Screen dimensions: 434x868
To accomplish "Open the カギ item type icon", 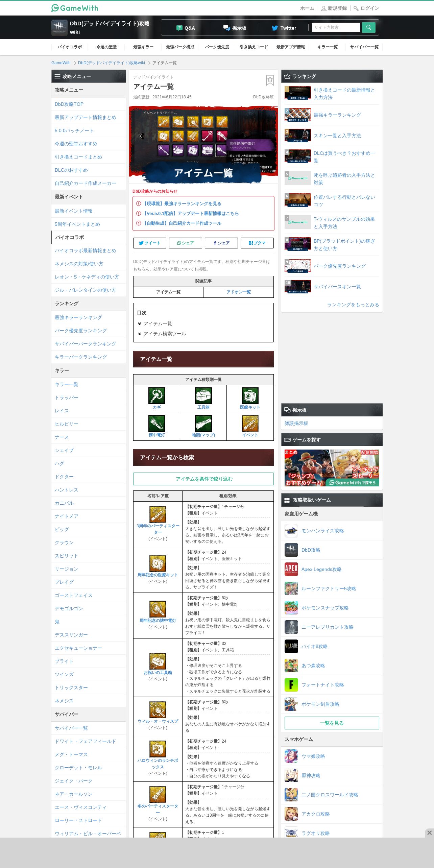I will pos(157,396).
